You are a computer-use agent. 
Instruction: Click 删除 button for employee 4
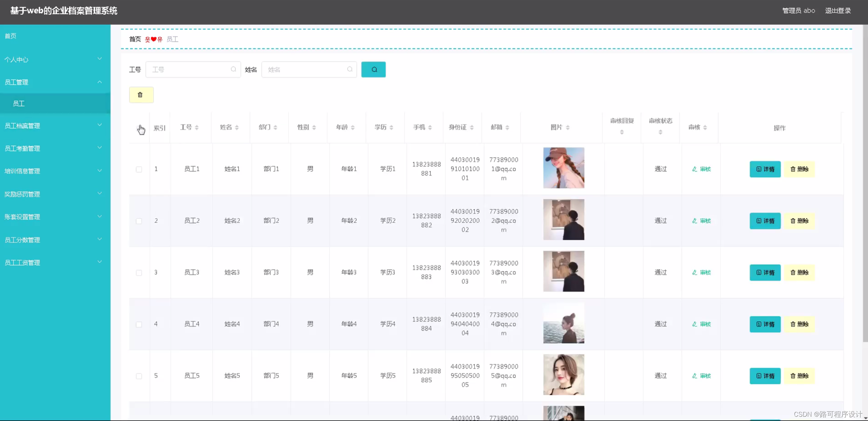799,324
